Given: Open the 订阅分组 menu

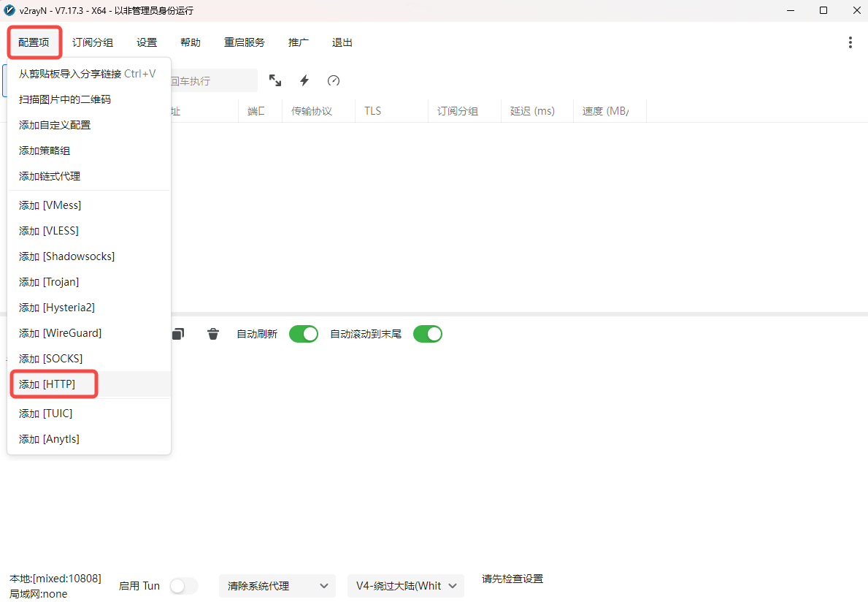Looking at the screenshot, I should (x=93, y=42).
